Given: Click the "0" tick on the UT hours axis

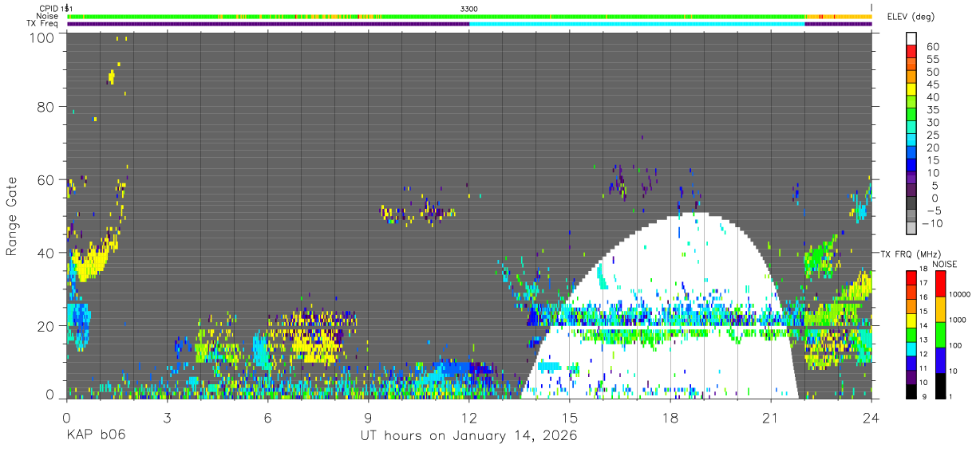Looking at the screenshot, I should (x=66, y=417).
